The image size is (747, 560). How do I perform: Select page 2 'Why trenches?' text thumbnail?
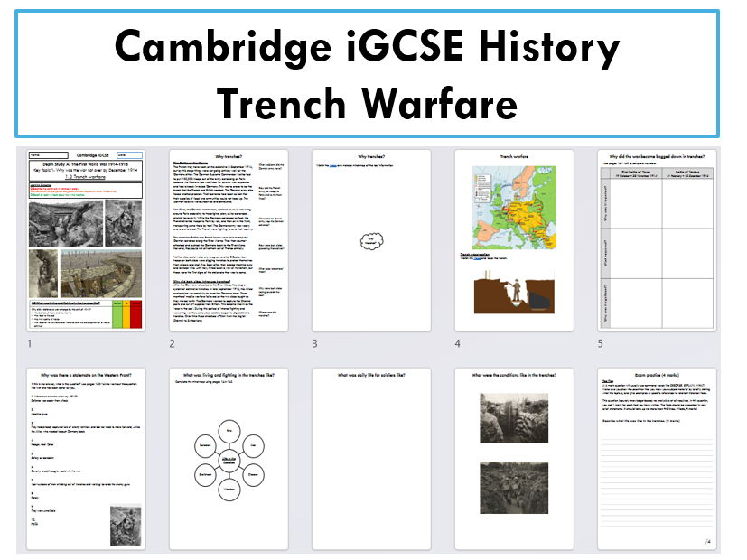coord(229,240)
